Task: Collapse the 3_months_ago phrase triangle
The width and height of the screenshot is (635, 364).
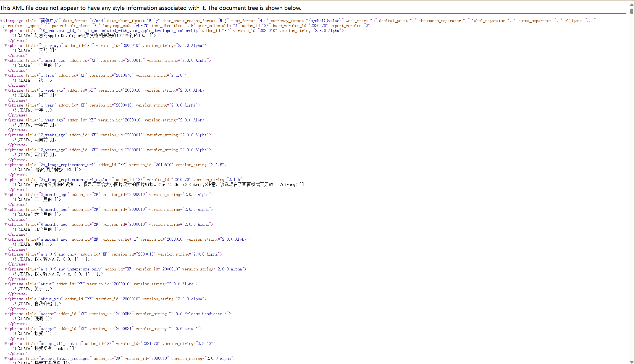Action: tap(6, 195)
